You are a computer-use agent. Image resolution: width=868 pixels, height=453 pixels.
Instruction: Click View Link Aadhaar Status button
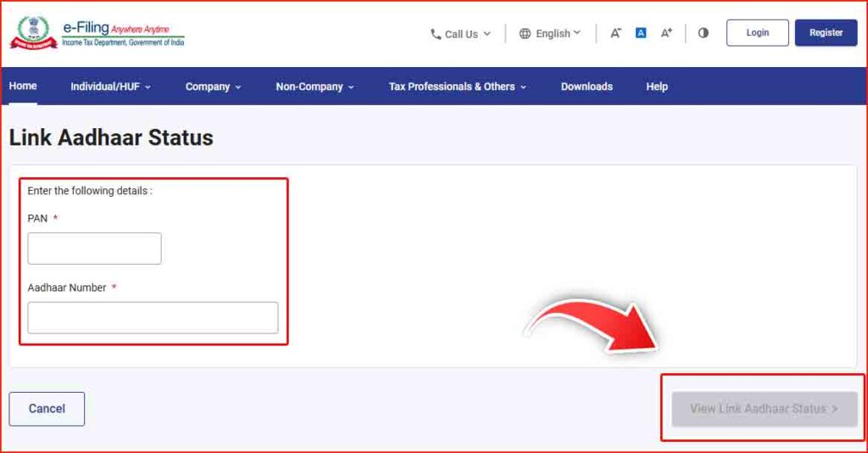coord(765,409)
